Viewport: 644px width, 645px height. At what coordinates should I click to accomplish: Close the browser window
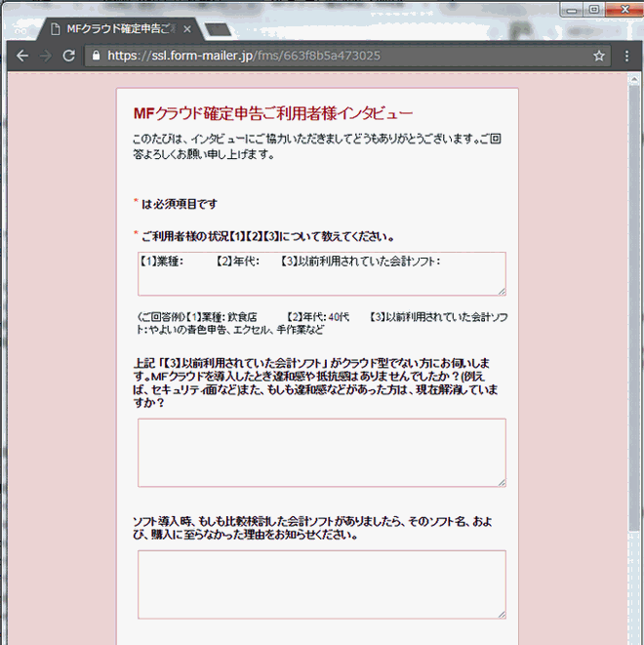(x=624, y=10)
